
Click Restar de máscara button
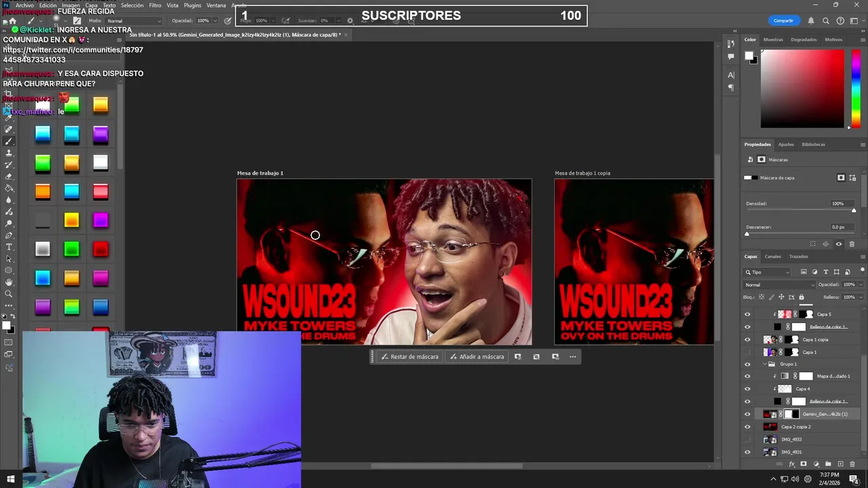[410, 357]
